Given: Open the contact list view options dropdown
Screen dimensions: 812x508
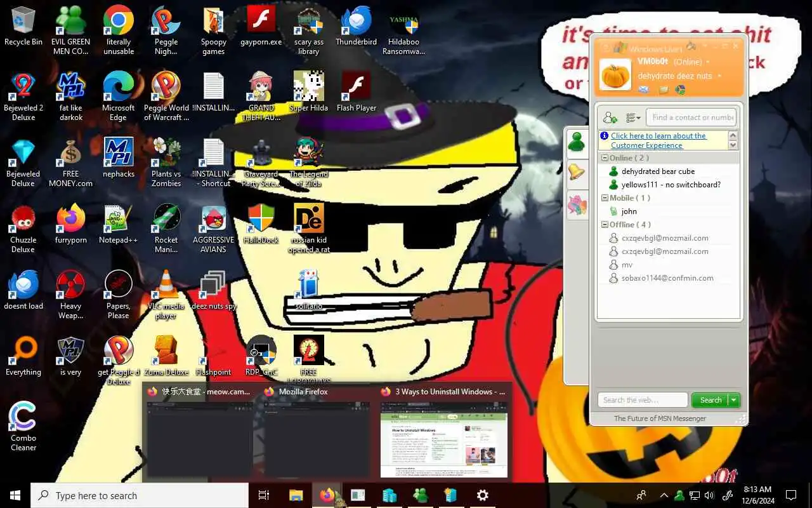Looking at the screenshot, I should point(633,117).
